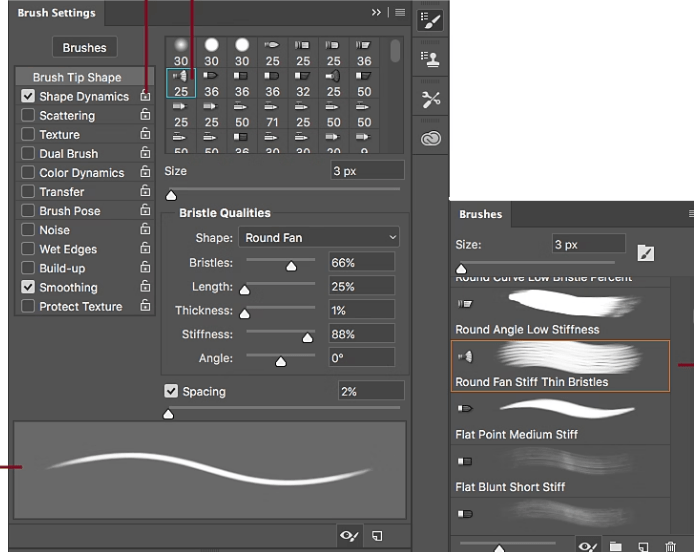Open brush settings from Brushes panel size row
This screenshot has width=694, height=552.
point(646,254)
